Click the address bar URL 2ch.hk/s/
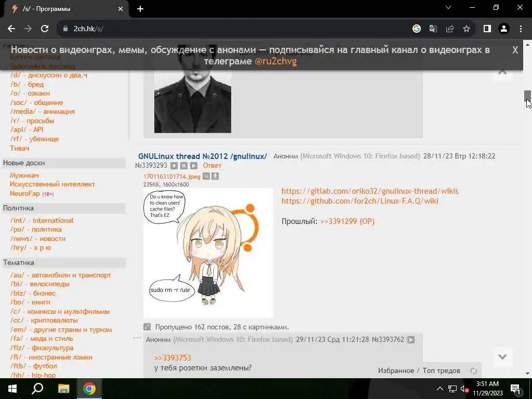532x399 pixels. [x=88, y=29]
